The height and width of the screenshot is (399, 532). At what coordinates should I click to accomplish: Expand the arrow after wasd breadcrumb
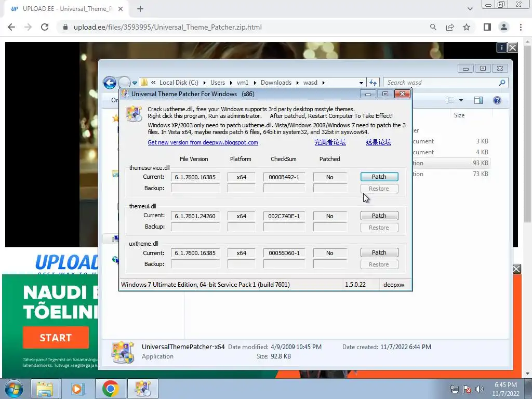point(324,83)
